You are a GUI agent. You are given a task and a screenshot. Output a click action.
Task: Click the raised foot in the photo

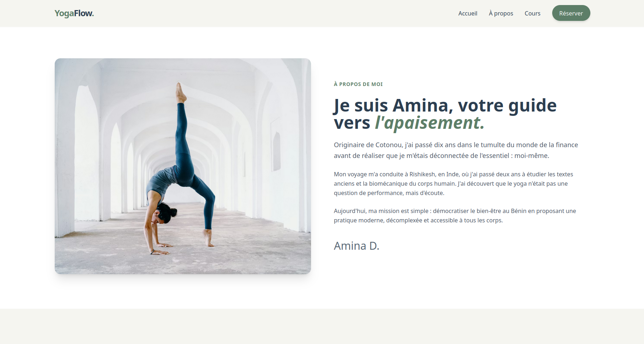pyautogui.click(x=181, y=93)
